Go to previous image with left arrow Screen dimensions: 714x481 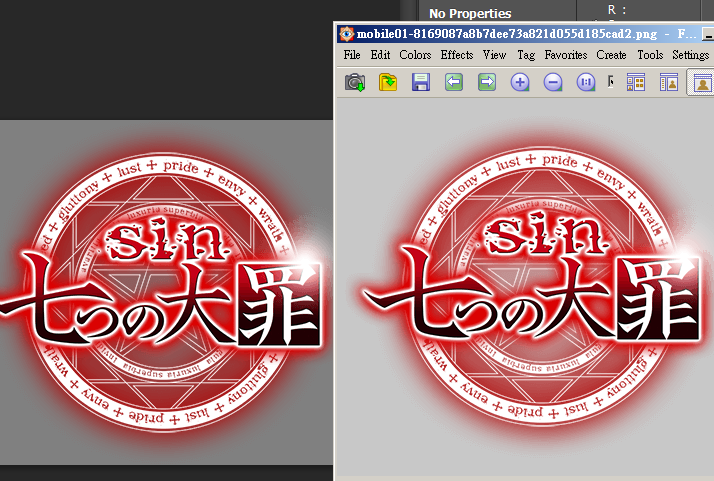[x=454, y=82]
